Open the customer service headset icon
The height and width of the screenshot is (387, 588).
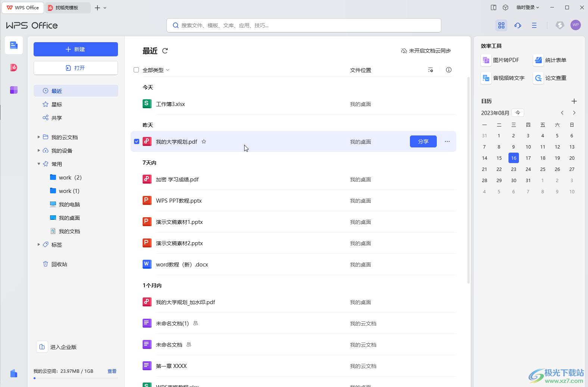pyautogui.click(x=518, y=25)
